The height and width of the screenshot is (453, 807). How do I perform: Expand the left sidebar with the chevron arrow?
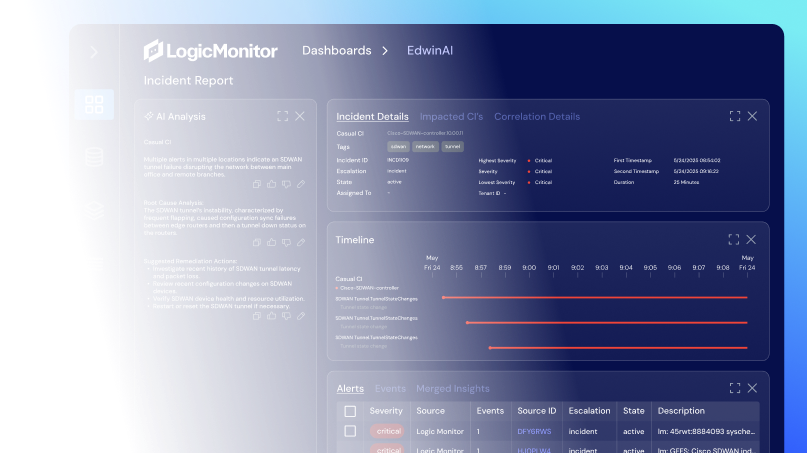[x=94, y=52]
